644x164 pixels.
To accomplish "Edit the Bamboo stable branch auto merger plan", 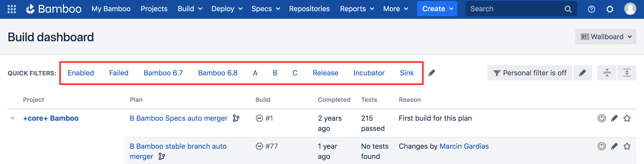I will [x=614, y=146].
